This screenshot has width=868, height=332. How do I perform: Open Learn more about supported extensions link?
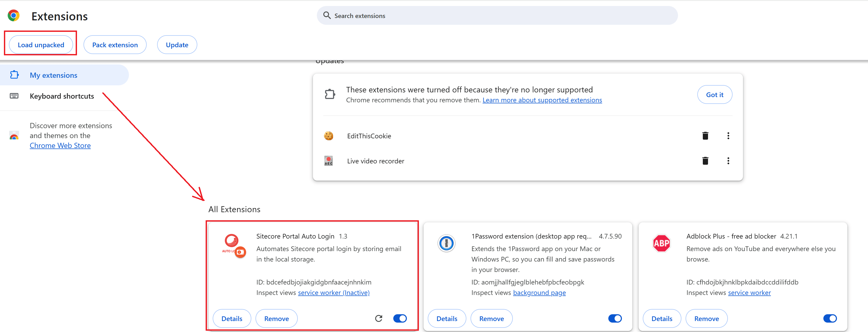[542, 100]
